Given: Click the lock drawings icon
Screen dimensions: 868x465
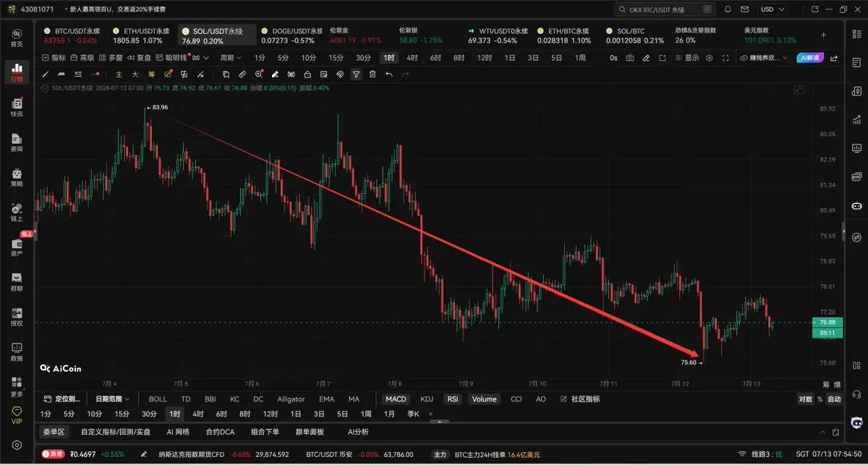Looking at the screenshot, I should tap(307, 74).
